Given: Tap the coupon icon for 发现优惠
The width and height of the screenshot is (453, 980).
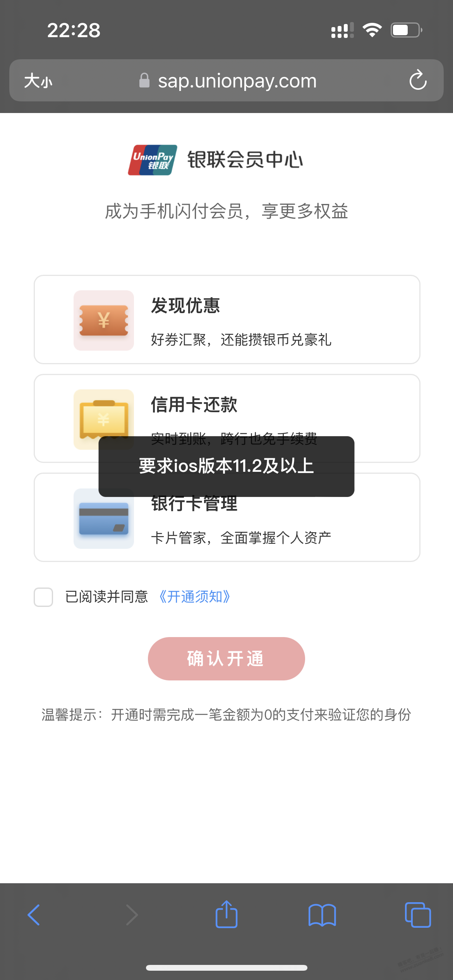Looking at the screenshot, I should [104, 320].
